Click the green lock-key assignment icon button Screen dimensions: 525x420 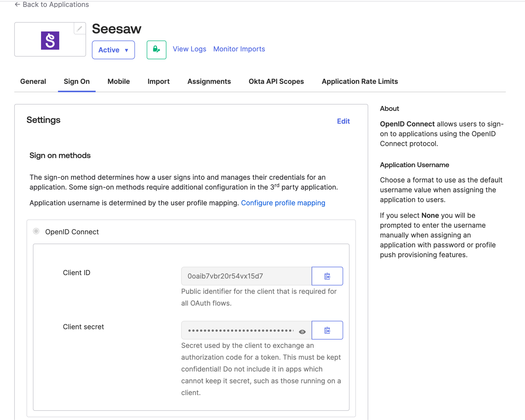click(156, 50)
